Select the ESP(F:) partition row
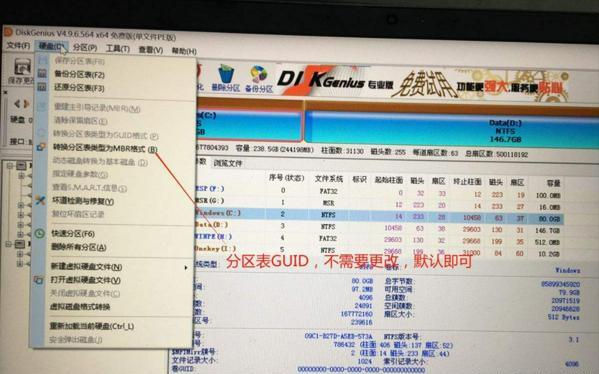599x374 pixels. coord(378,191)
